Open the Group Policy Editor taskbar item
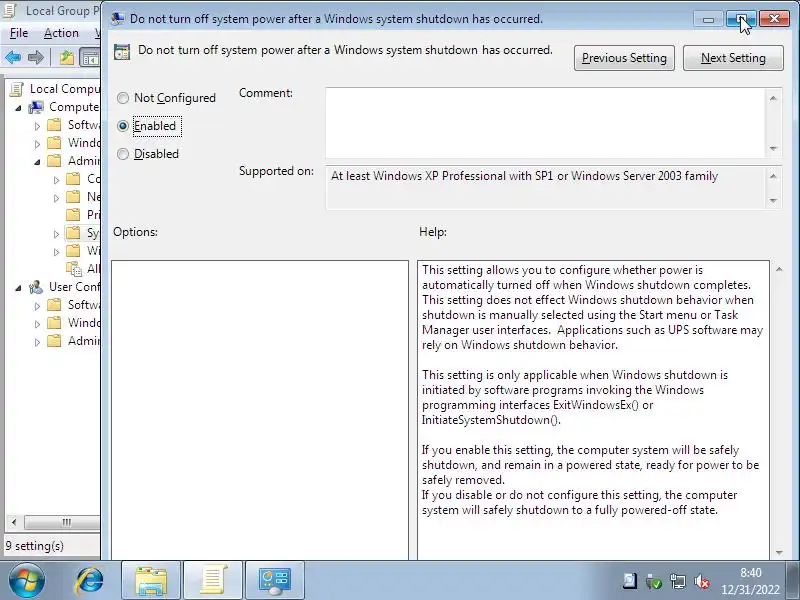This screenshot has height=600, width=800. 213,581
